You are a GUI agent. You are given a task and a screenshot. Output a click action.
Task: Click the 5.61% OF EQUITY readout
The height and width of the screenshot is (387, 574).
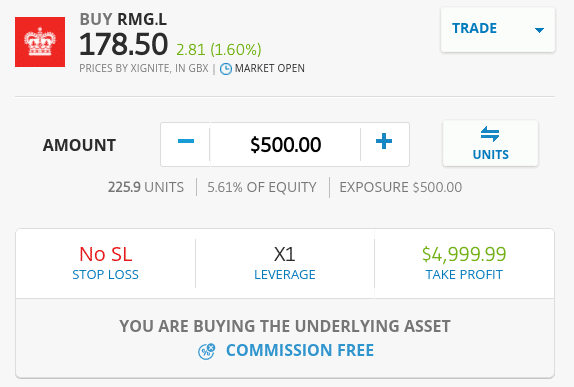coord(262,187)
